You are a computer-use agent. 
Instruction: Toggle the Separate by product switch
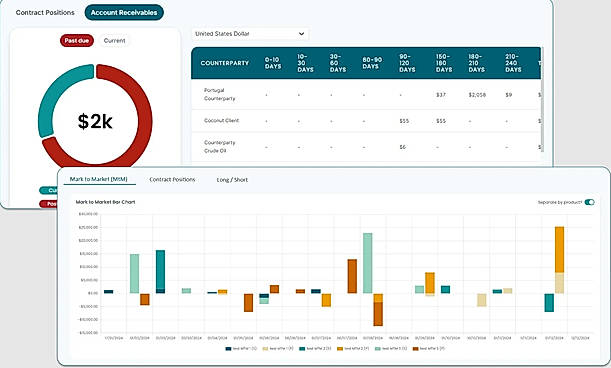[x=590, y=202]
